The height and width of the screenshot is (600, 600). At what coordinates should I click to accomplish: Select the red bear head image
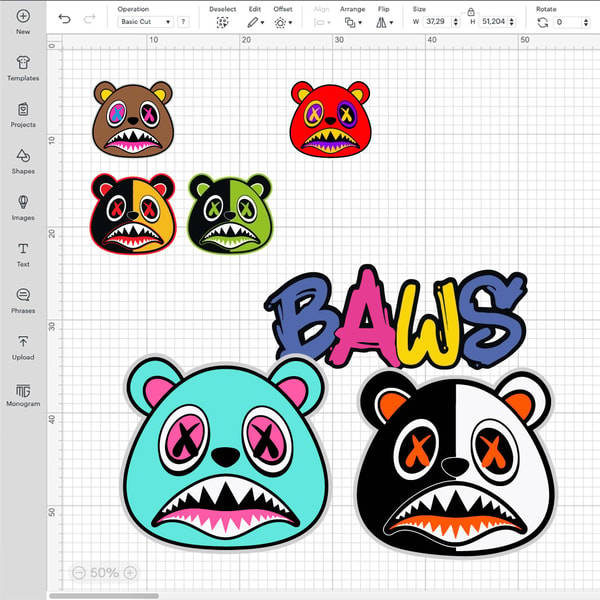(x=330, y=119)
